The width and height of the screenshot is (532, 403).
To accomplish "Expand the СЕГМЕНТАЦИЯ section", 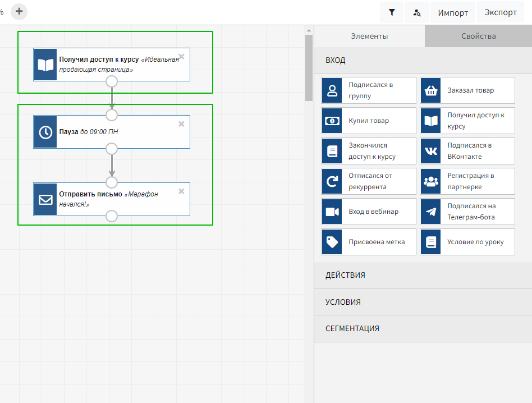I will (423, 328).
